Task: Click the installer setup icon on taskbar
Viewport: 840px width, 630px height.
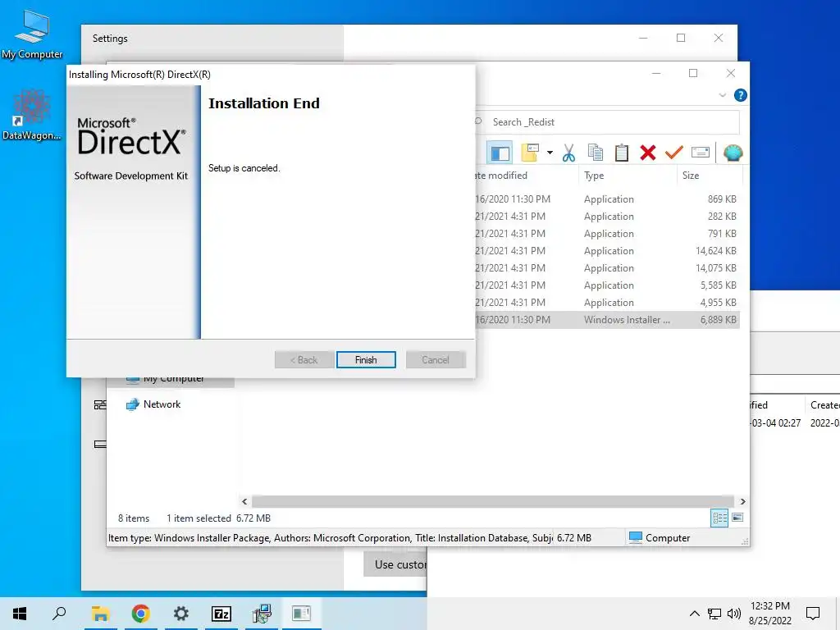Action: pyautogui.click(x=262, y=614)
